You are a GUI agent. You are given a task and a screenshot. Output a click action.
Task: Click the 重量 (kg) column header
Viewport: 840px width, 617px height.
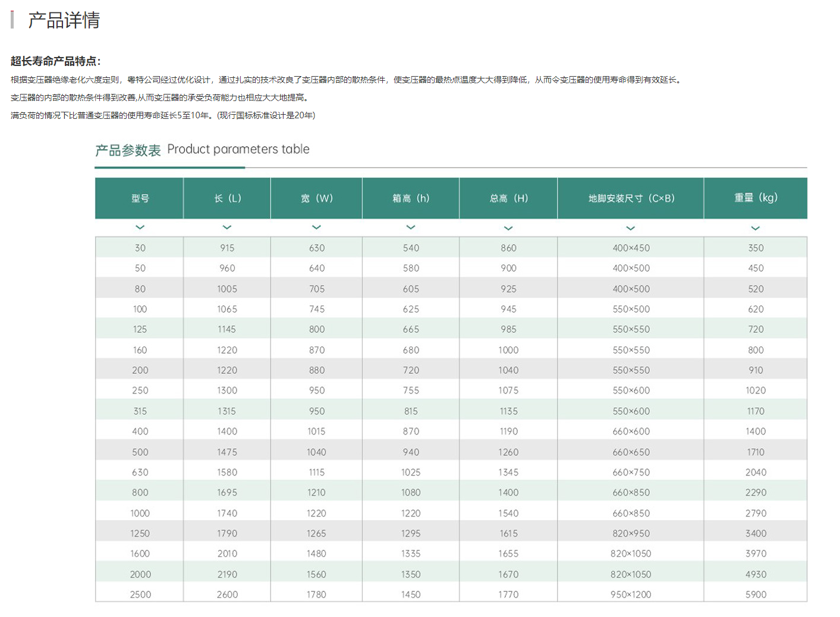pos(756,198)
